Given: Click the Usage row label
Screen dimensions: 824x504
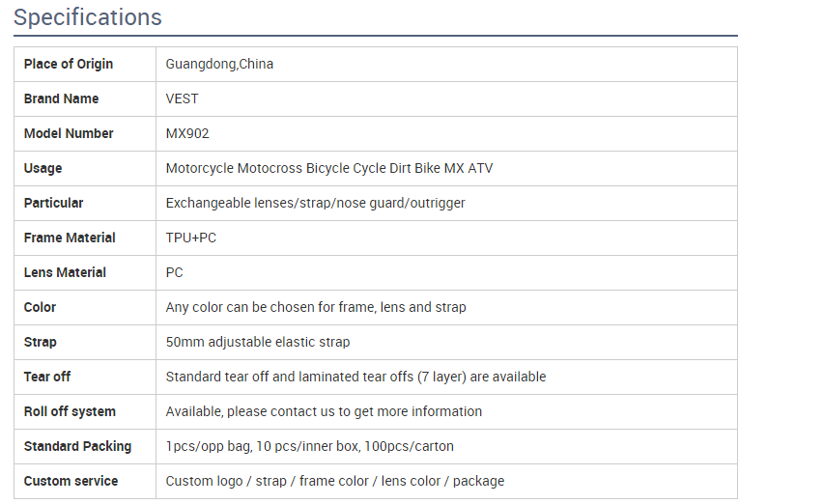Looking at the screenshot, I should tap(43, 168).
